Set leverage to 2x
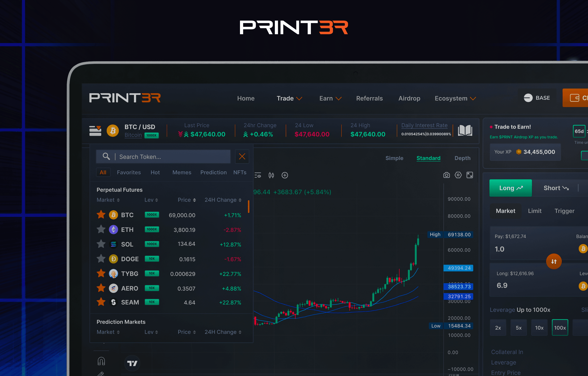 [498, 328]
